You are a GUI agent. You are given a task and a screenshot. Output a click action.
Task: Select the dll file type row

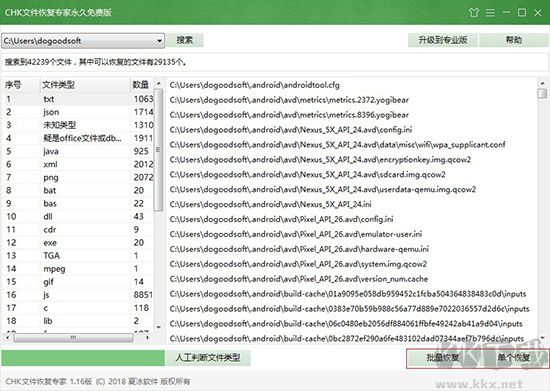78,216
